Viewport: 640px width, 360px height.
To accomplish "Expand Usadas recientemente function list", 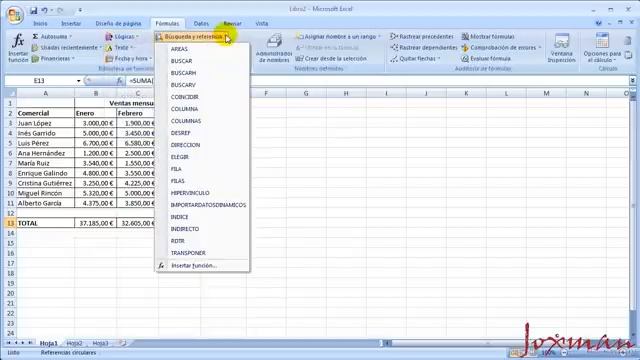I will (67, 48).
